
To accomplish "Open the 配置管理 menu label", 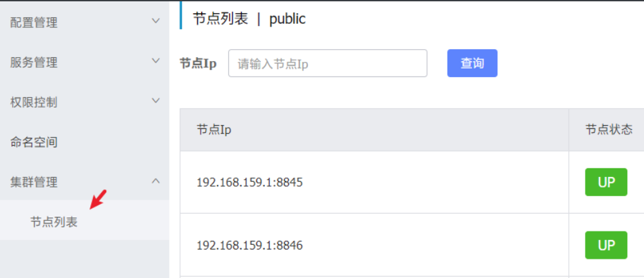I will [x=34, y=23].
